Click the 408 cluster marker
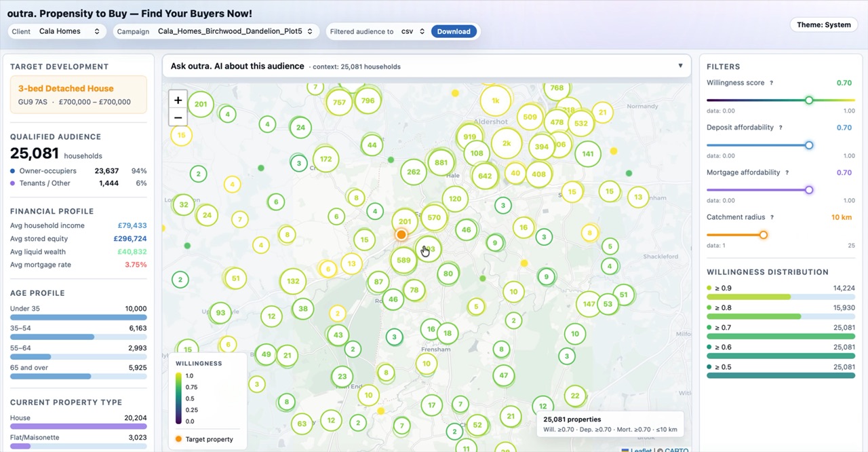The height and width of the screenshot is (452, 868). 538,174
